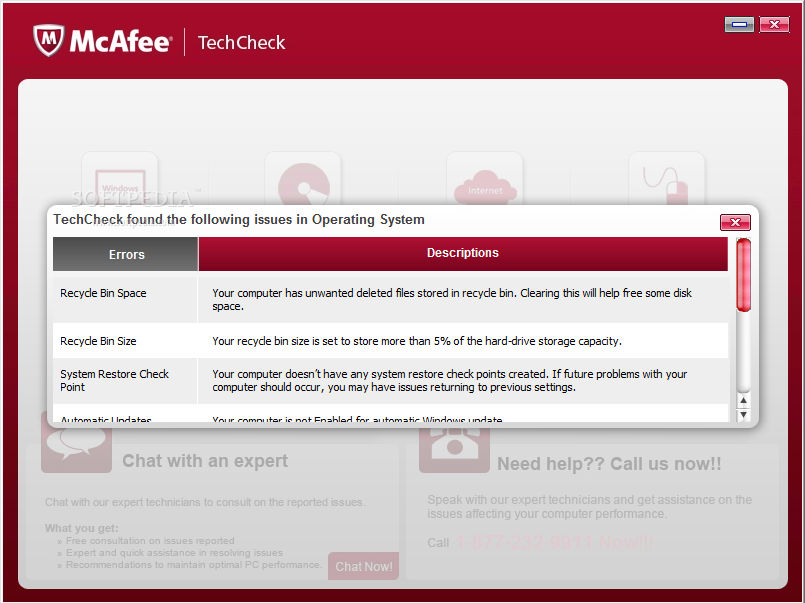Click the scrollbar down arrow in the issues list
Image resolution: width=805 pixels, height=603 pixels.
point(743,414)
